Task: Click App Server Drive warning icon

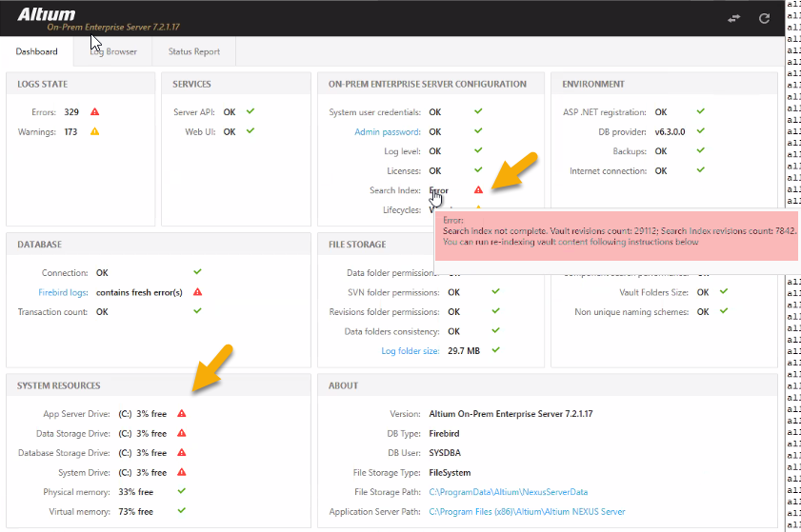Action: [x=181, y=414]
